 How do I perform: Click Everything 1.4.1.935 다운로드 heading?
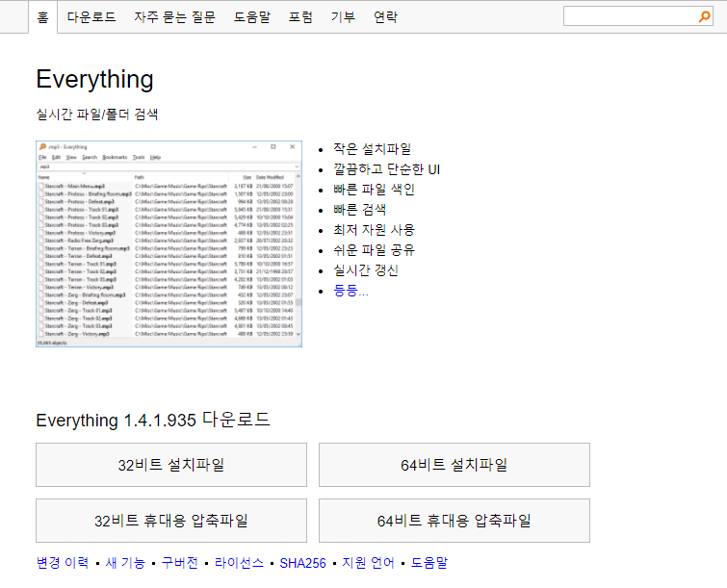click(153, 420)
